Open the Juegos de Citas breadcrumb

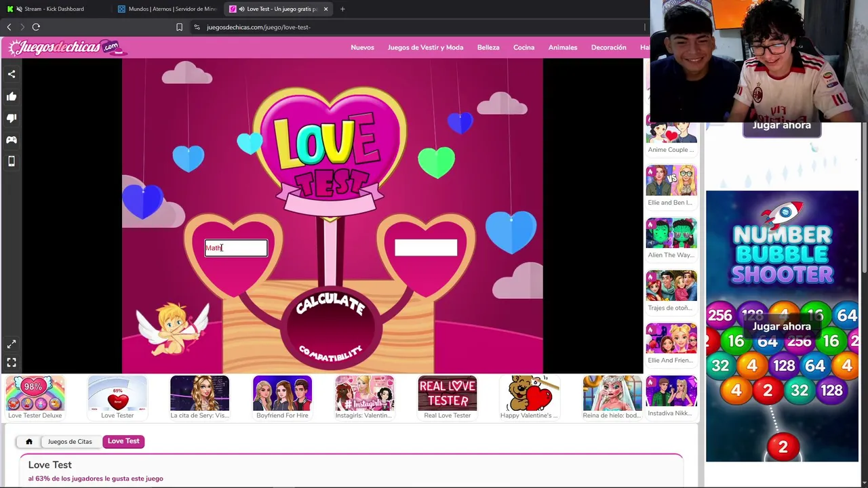70,442
